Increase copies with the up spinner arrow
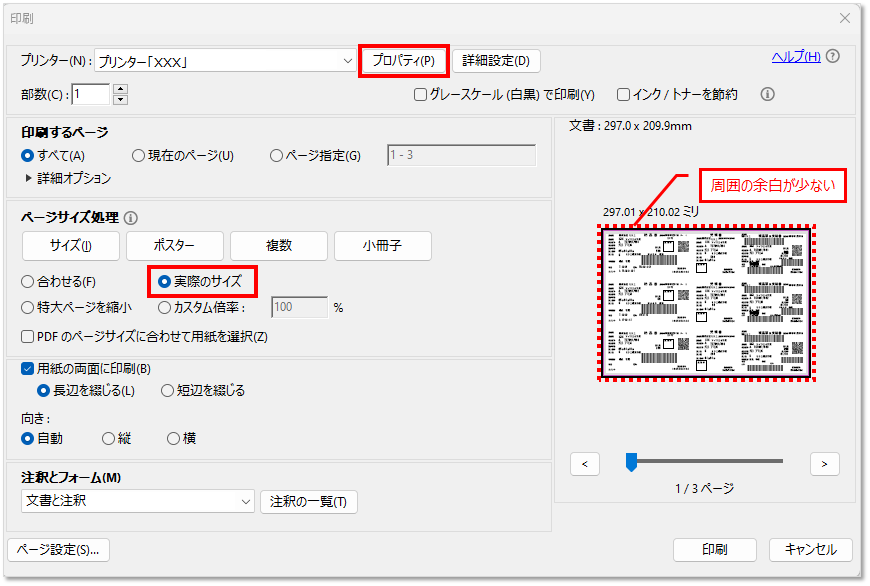This screenshot has height=586, width=870. 121,89
